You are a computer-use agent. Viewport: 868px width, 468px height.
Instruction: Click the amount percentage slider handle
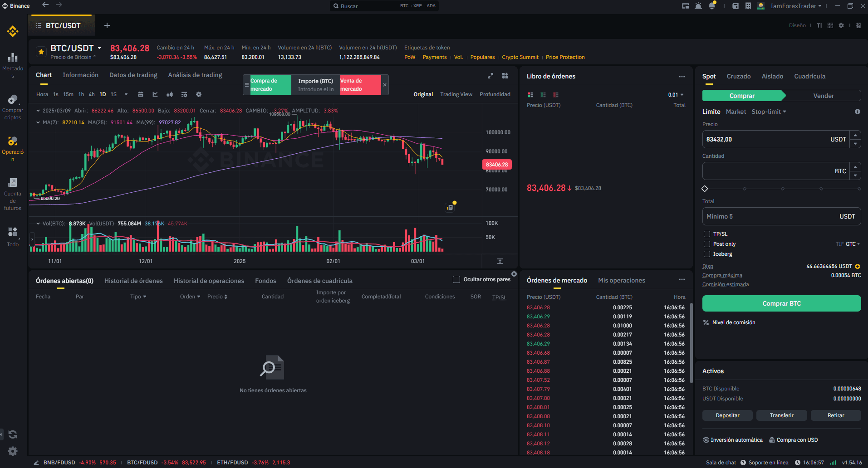(705, 189)
